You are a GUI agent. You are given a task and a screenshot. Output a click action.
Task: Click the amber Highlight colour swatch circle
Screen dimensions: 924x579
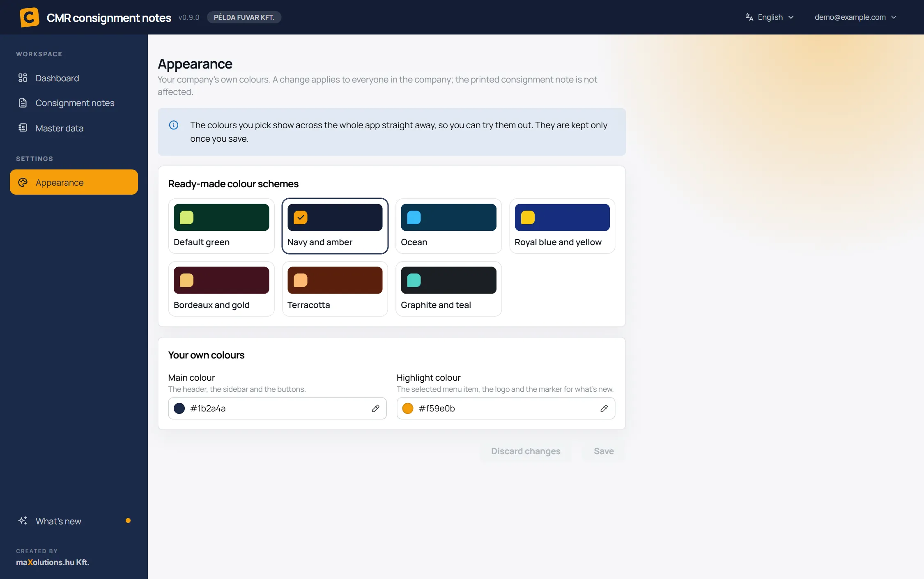[x=408, y=408]
